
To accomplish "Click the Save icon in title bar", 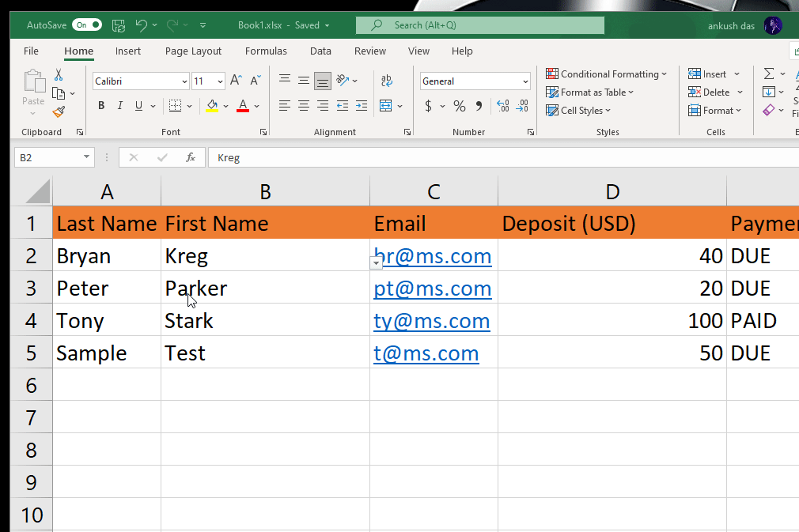I will 119,25.
